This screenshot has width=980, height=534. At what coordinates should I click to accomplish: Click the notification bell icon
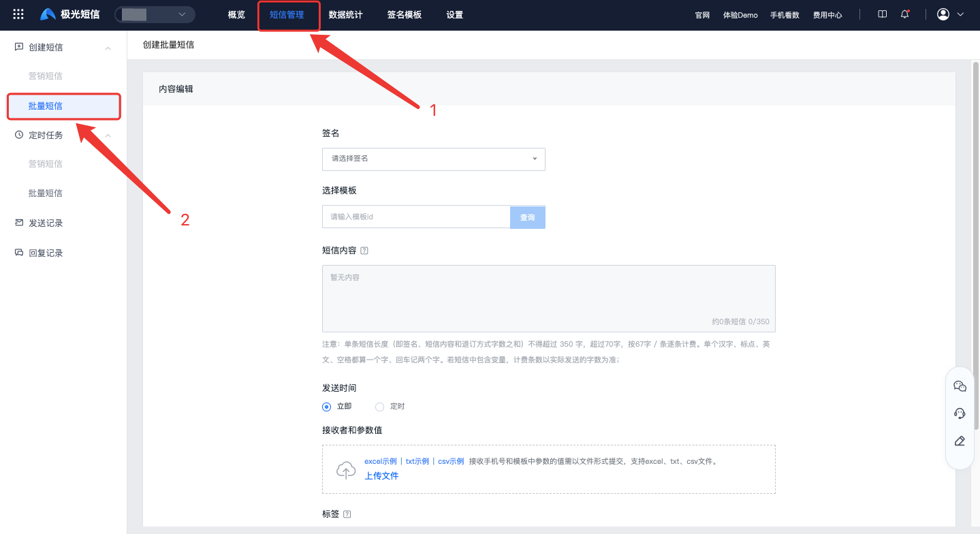click(x=904, y=14)
